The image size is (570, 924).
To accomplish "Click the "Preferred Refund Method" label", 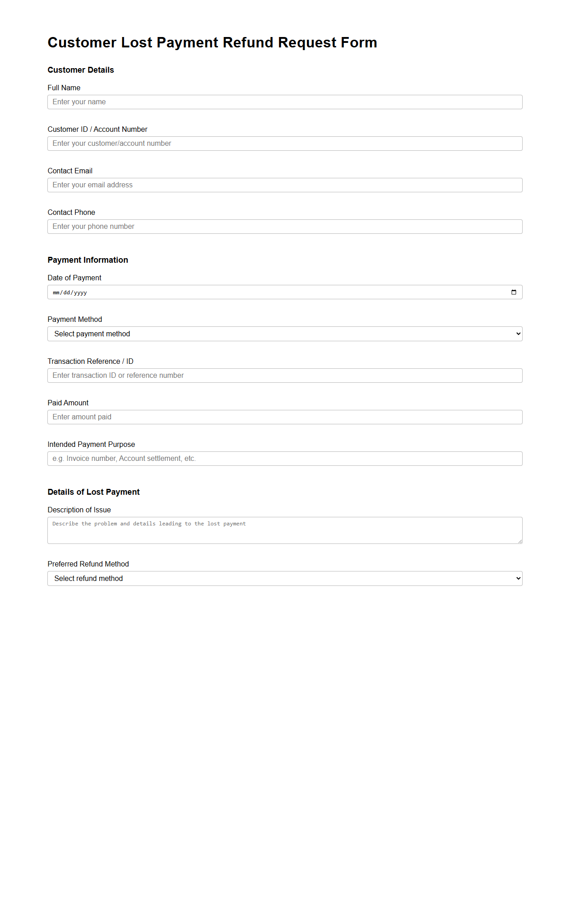I will tap(88, 564).
